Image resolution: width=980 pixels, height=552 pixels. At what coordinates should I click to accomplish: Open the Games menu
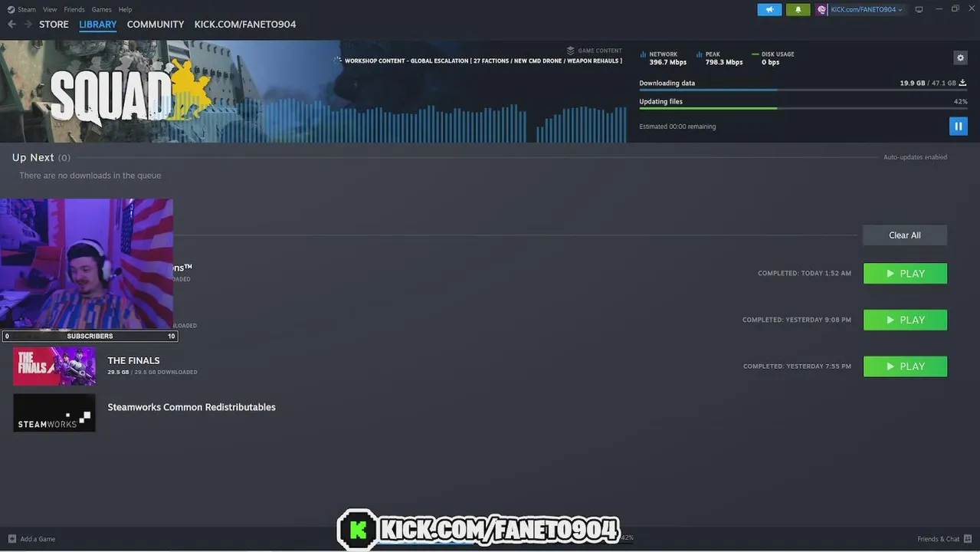101,9
